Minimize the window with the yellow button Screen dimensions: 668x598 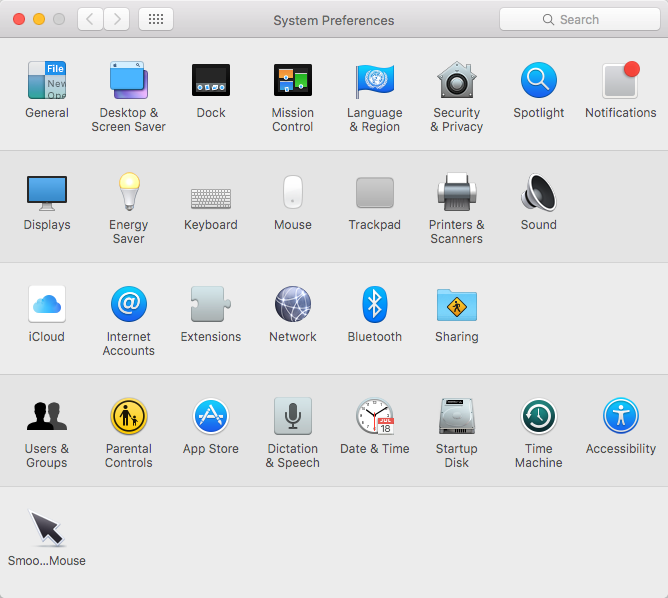[39, 19]
